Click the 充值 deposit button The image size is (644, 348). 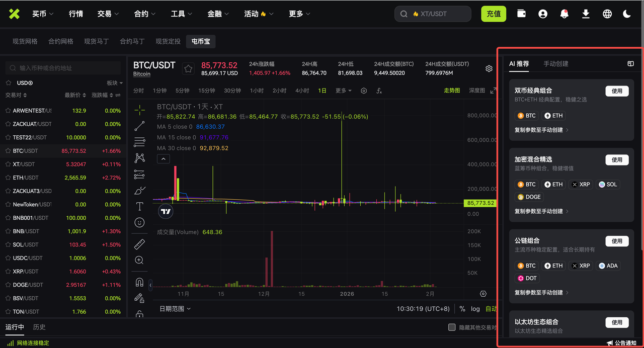click(x=494, y=14)
